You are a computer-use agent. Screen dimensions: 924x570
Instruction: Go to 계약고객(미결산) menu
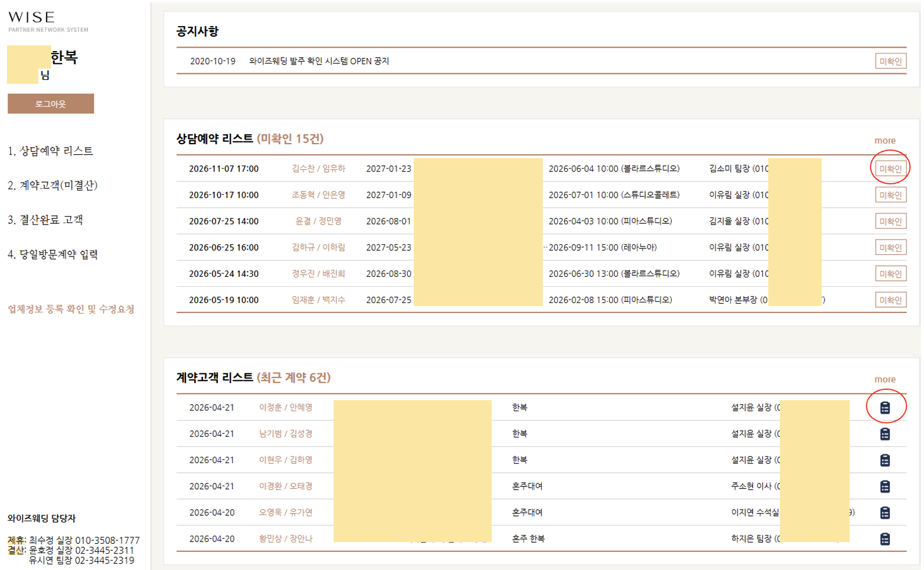coord(53,186)
